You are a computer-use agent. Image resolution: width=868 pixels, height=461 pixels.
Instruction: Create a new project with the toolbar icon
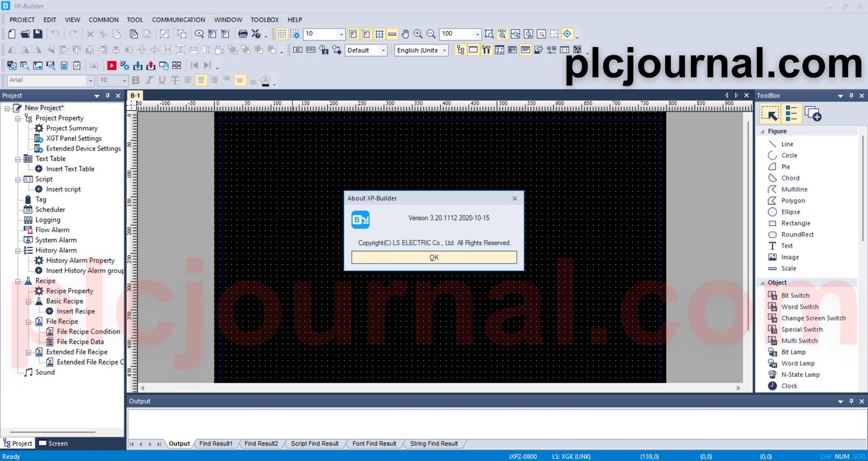pyautogui.click(x=11, y=34)
